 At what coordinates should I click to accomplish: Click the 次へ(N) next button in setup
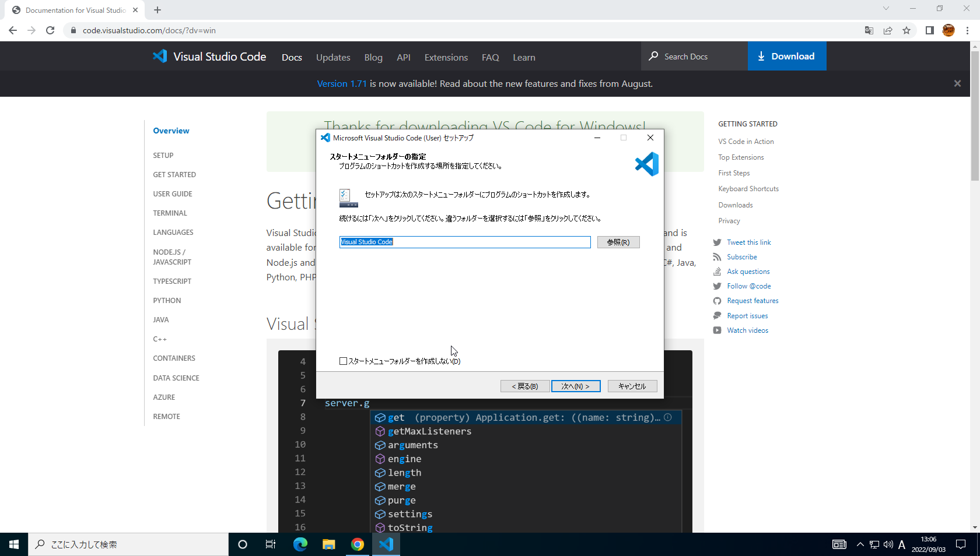[576, 386]
